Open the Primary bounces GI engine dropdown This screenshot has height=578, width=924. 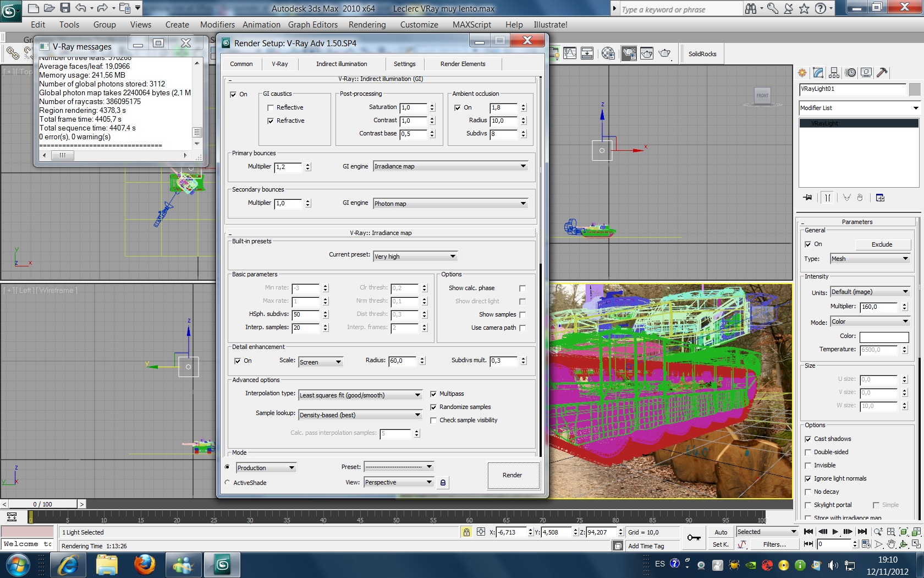pyautogui.click(x=450, y=166)
